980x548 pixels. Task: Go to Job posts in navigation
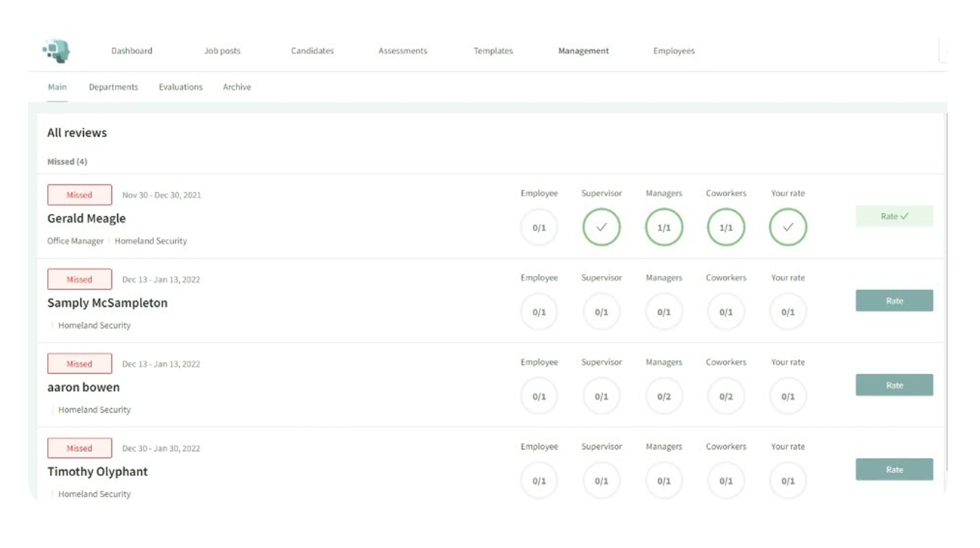click(x=222, y=51)
